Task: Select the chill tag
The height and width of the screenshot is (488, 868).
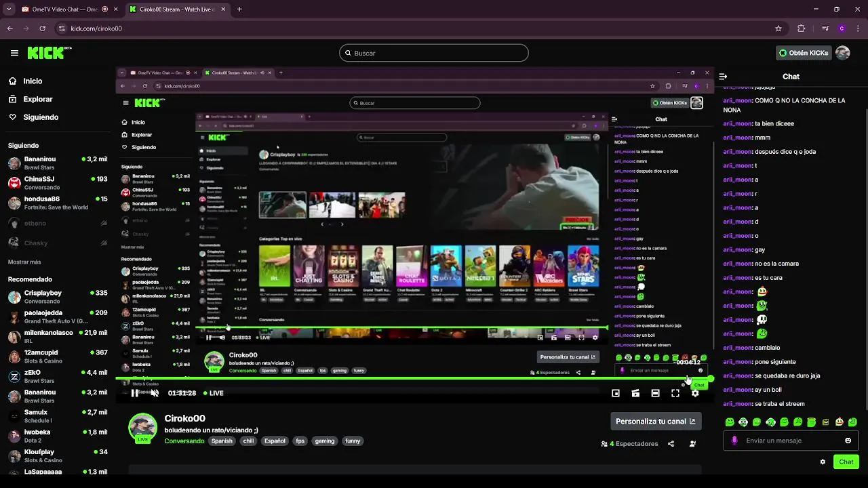Action: point(248,441)
